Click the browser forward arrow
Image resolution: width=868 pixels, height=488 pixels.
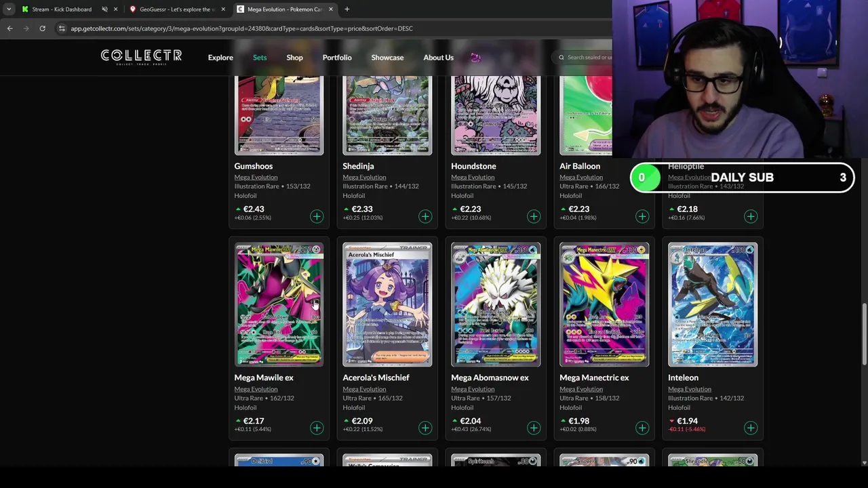coord(26,28)
